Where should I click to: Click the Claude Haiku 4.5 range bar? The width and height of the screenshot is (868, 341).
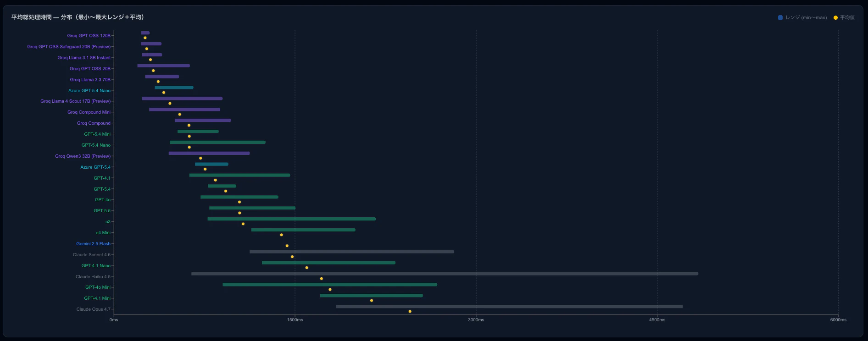(x=445, y=274)
